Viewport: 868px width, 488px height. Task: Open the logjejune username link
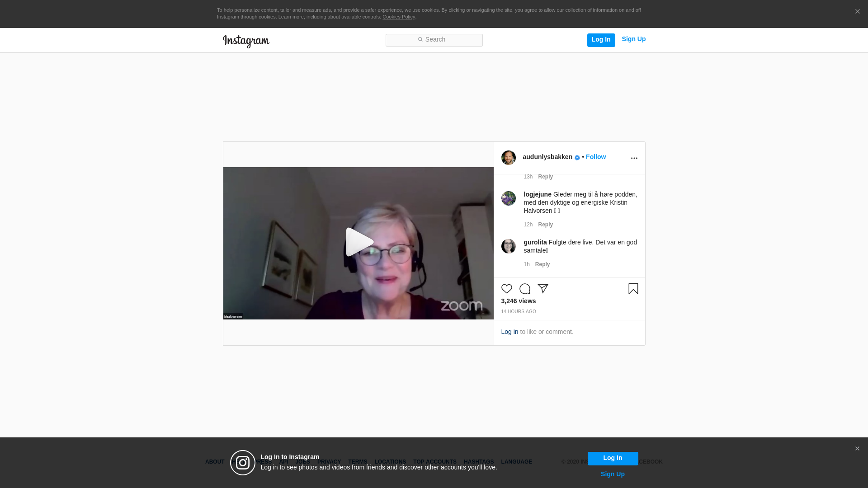pos(538,194)
